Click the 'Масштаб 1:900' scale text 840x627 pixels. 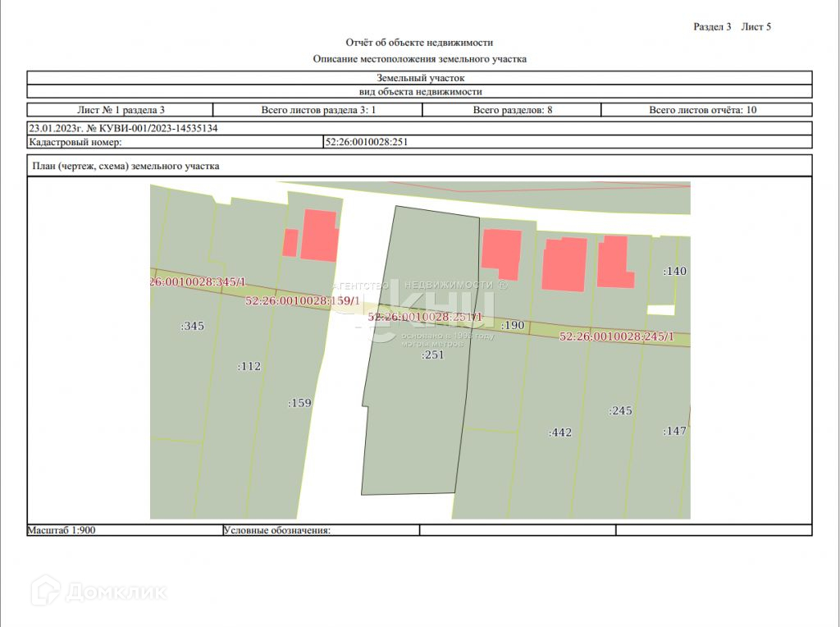tap(62, 530)
